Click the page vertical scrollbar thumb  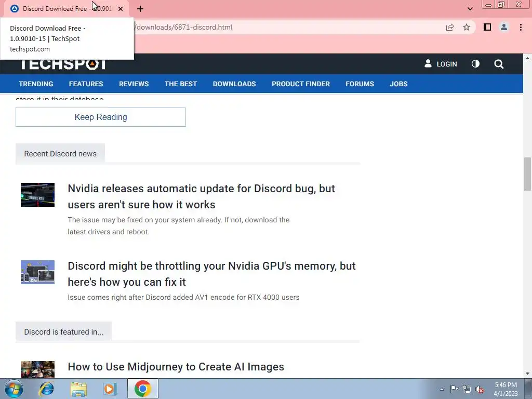pos(527,174)
